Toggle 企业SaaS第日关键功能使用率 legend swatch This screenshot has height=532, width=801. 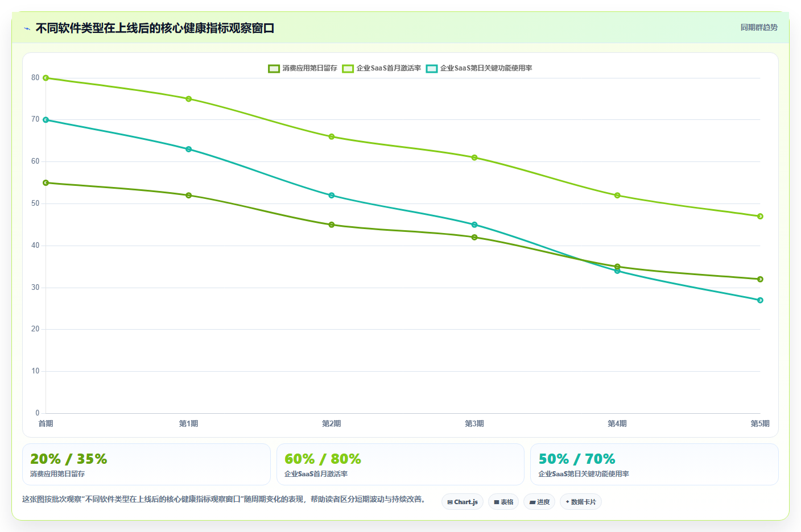click(432, 68)
